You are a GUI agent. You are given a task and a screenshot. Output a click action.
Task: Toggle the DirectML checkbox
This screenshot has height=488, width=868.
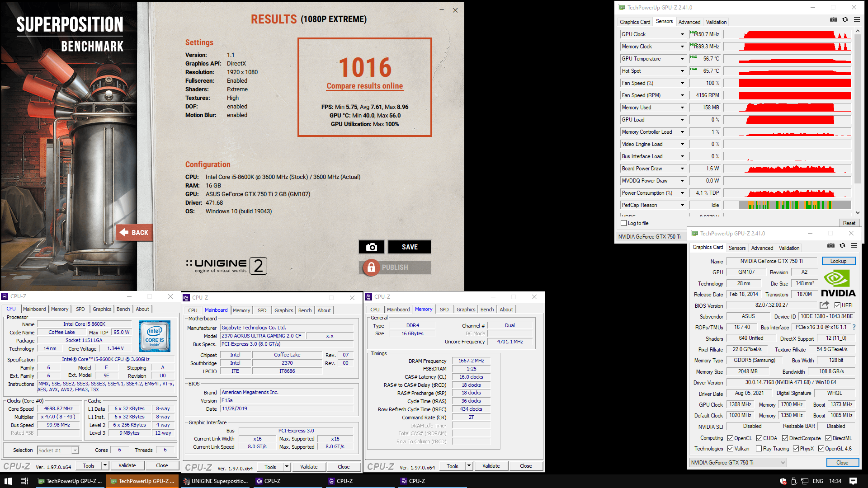tap(828, 438)
